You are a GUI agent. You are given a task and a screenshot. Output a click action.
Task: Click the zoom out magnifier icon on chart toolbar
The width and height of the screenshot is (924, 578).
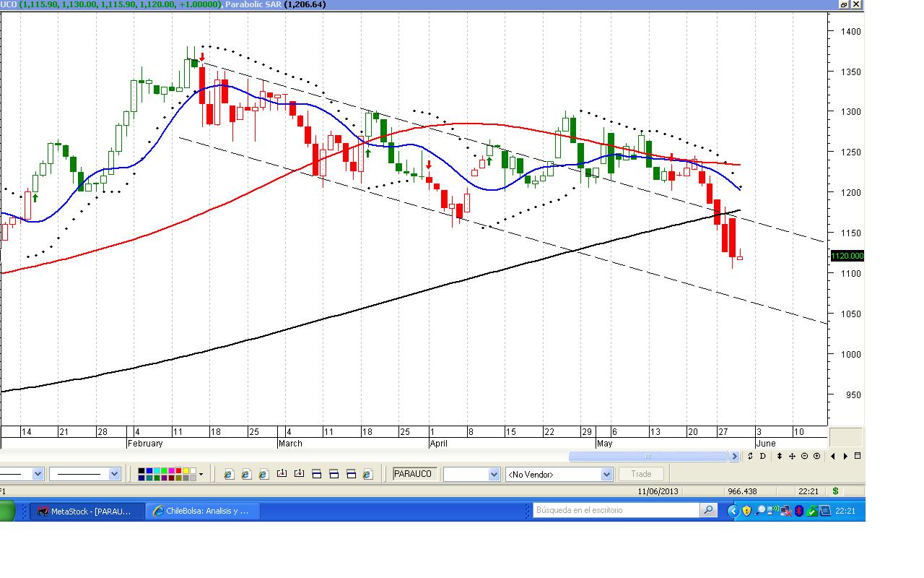[x=804, y=456]
